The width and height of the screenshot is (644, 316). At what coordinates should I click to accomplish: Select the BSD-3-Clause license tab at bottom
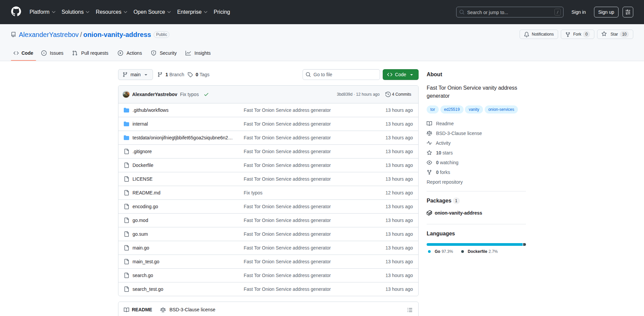188,310
